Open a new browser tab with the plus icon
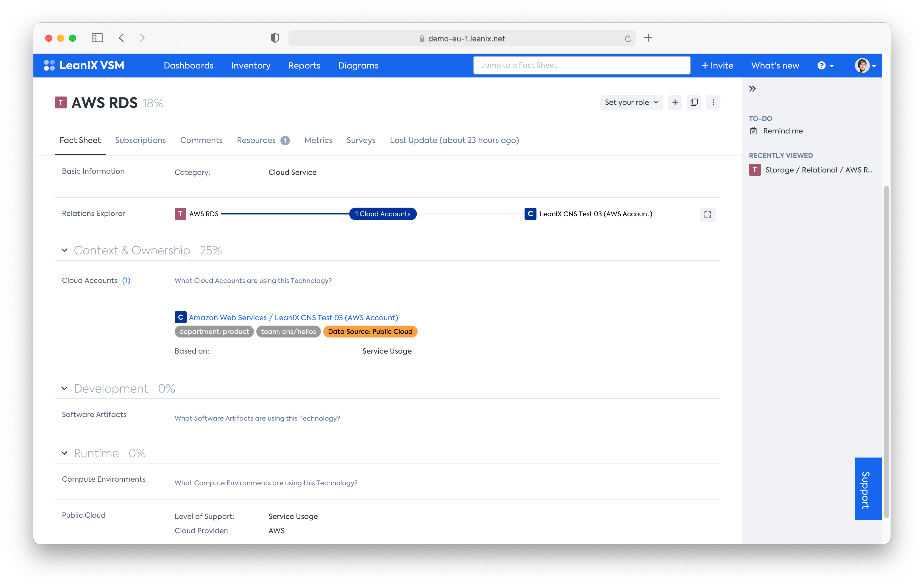 pos(648,38)
